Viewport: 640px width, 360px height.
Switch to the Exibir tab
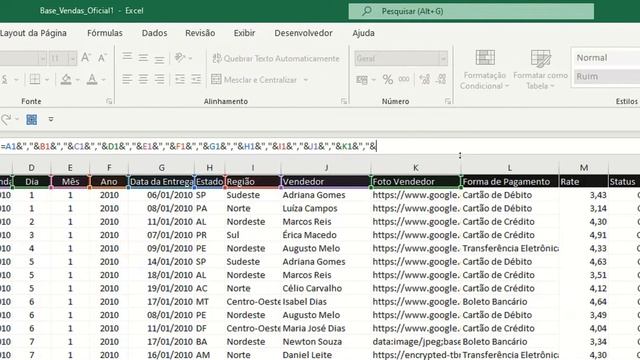[244, 33]
